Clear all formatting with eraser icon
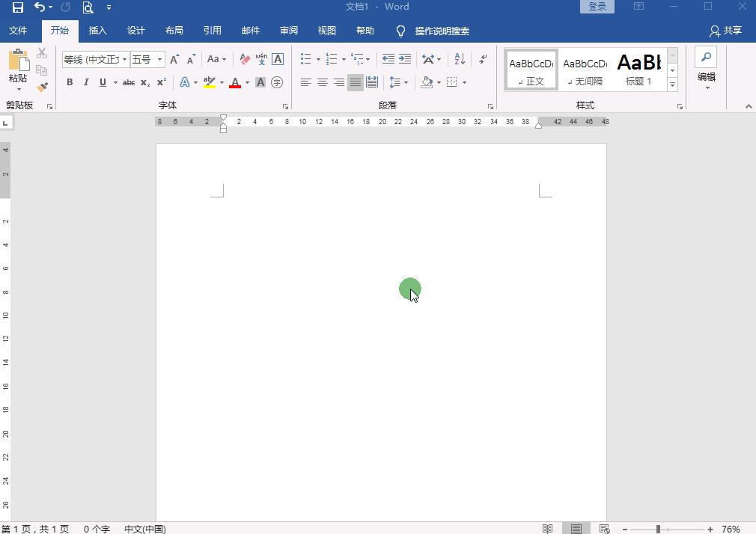 pos(245,59)
